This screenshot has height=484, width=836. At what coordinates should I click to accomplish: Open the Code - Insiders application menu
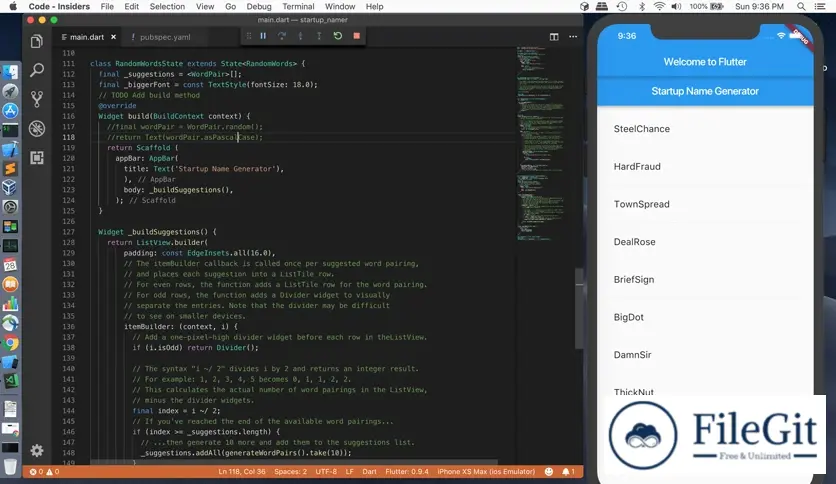point(59,6)
